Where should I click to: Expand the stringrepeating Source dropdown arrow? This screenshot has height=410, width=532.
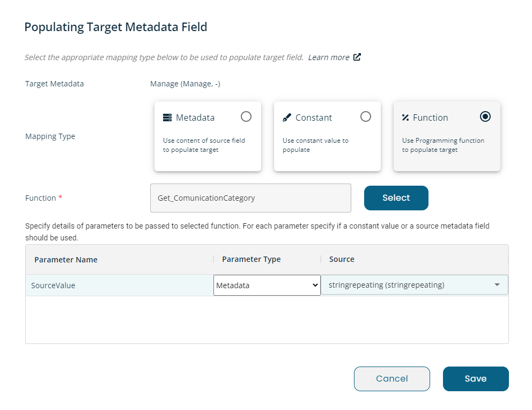(497, 285)
